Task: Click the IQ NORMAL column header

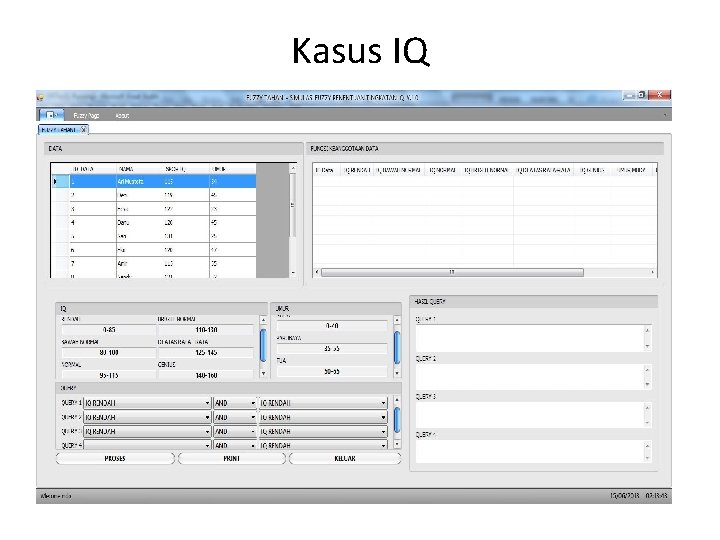Action: tap(443, 170)
